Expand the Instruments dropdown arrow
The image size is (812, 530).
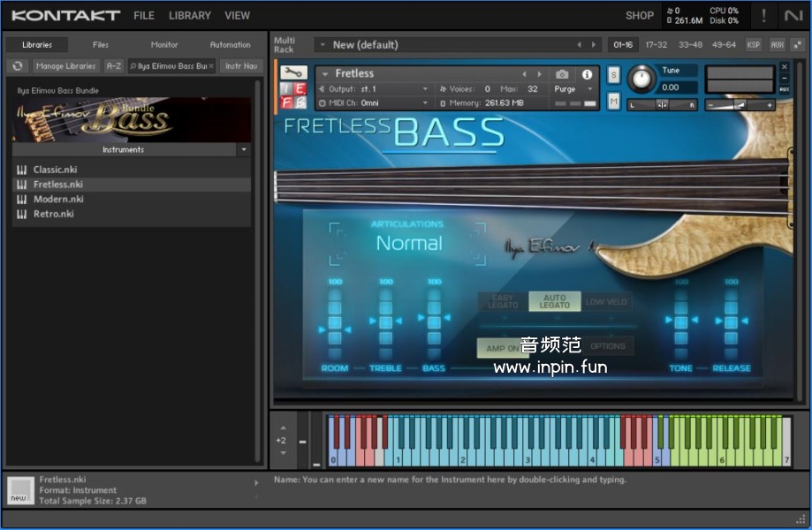pos(243,150)
